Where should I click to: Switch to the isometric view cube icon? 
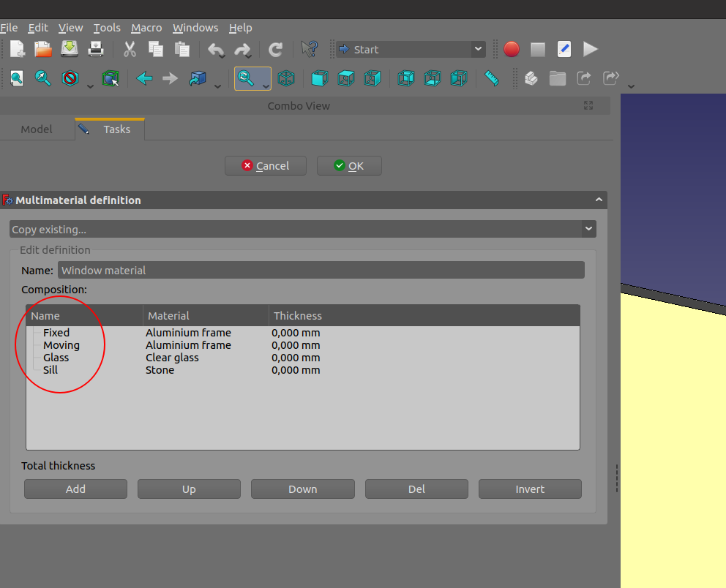(286, 78)
